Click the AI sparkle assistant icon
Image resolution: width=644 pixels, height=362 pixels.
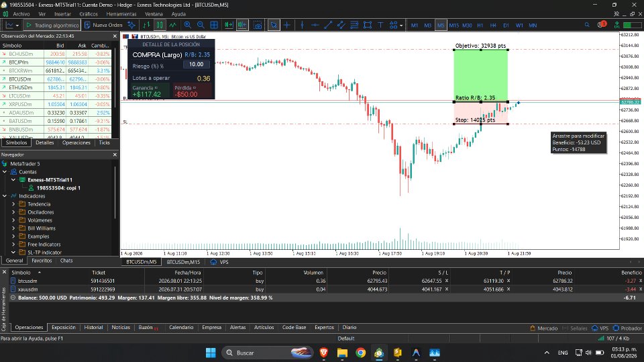131,25
